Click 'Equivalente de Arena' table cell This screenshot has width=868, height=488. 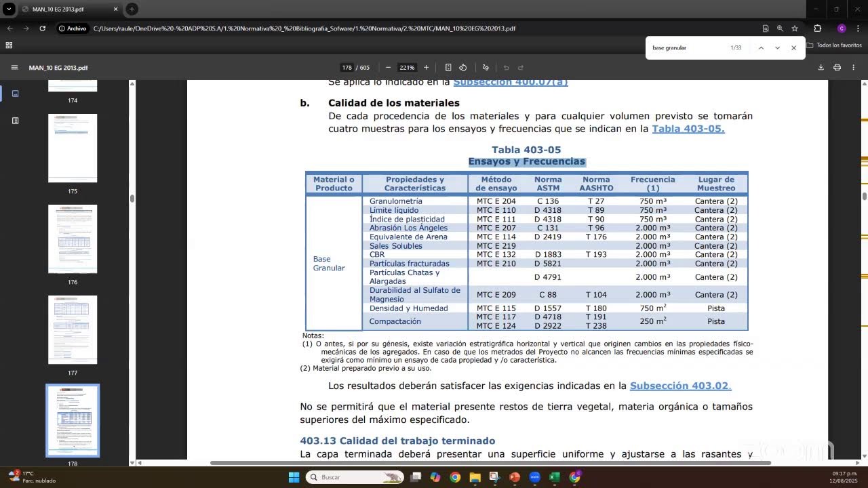[x=408, y=237]
